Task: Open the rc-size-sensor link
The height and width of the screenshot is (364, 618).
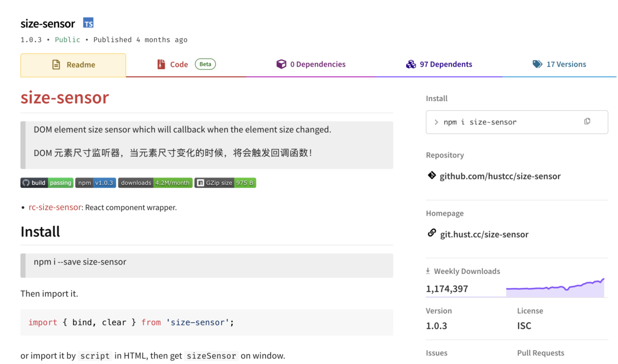Action: [x=55, y=207]
